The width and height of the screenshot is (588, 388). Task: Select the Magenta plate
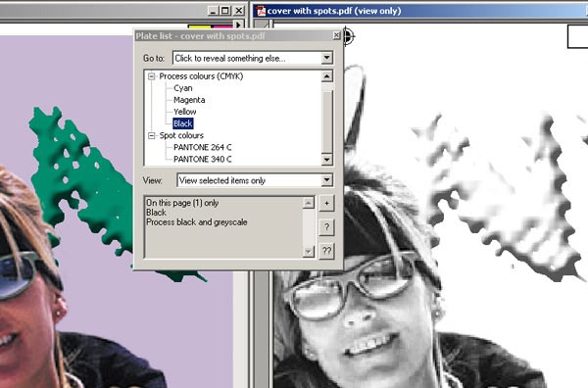(x=189, y=100)
